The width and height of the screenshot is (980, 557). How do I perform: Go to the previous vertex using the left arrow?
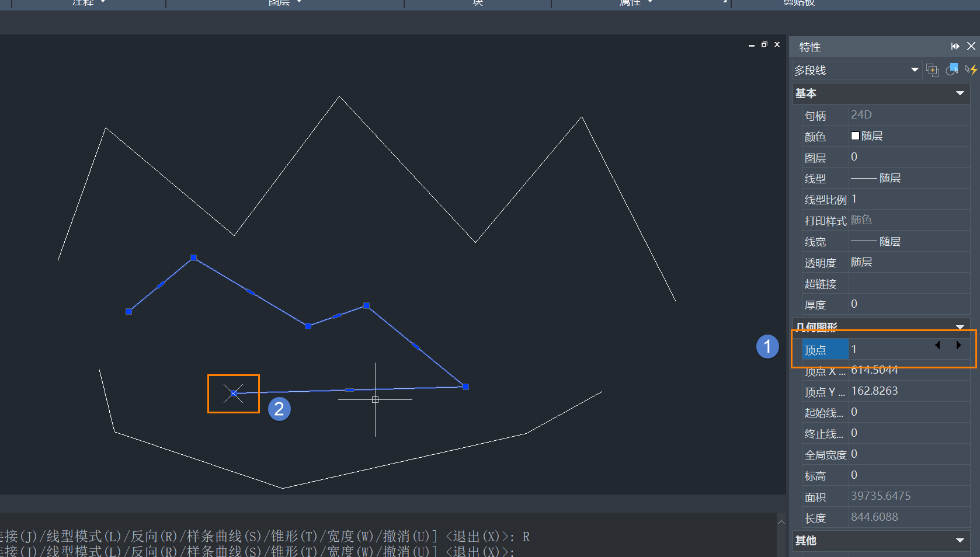pos(937,345)
